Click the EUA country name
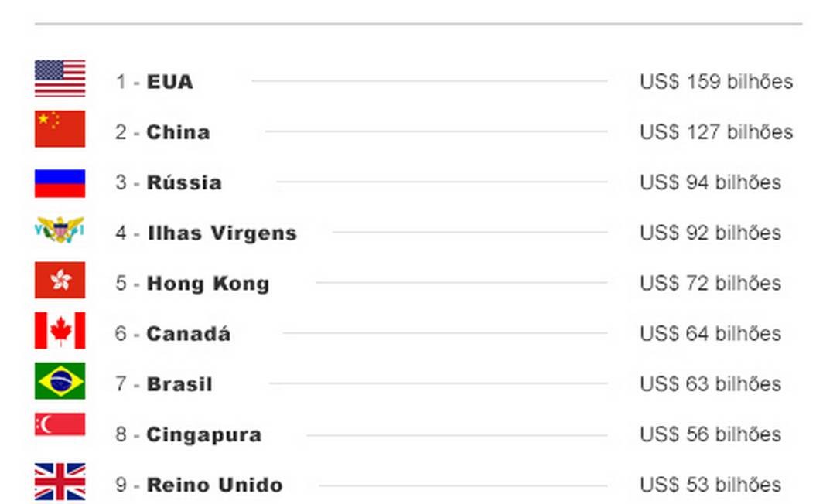The width and height of the screenshot is (840, 504). (x=170, y=82)
